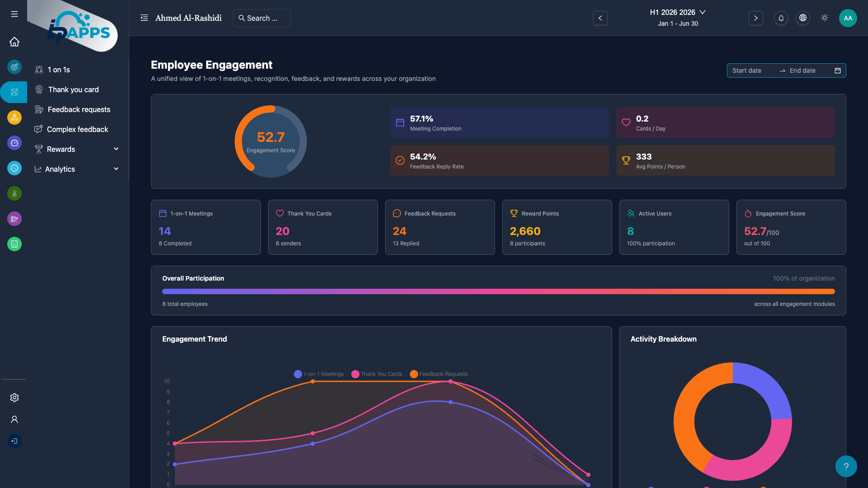Toggle the content menu beside Ahmed Al-Rashidi
This screenshot has width=868, height=488.
click(144, 18)
